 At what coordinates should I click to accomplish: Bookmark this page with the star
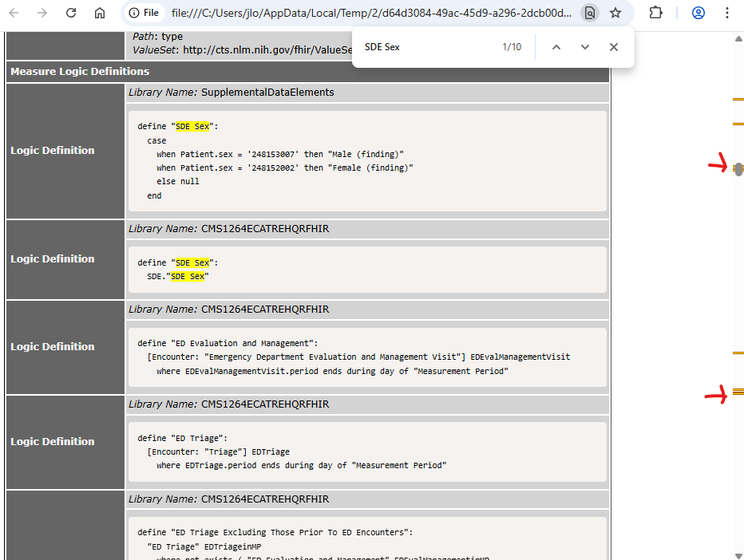click(x=615, y=13)
